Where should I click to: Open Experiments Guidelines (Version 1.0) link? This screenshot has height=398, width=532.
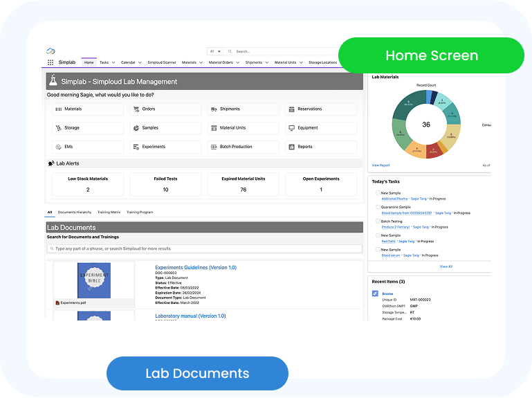pos(196,267)
